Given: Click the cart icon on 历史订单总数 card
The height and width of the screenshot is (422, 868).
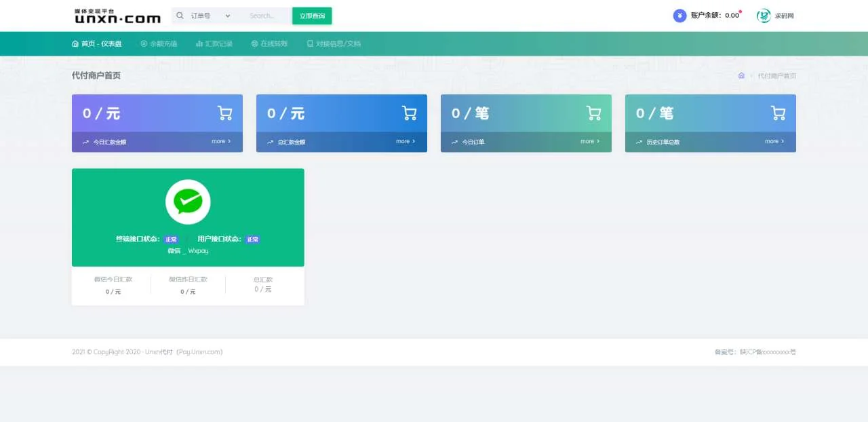Looking at the screenshot, I should (x=778, y=113).
